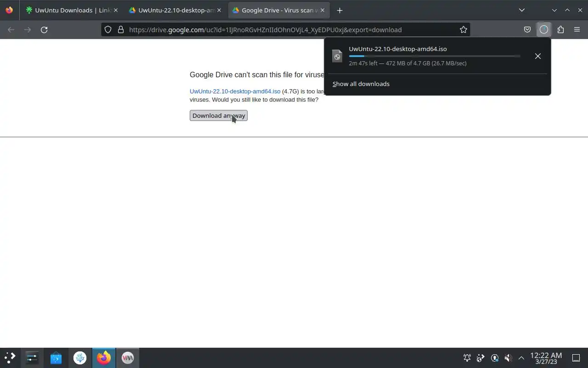The image size is (588, 368).
Task: Click Show Desktop button in panel
Action: click(x=576, y=357)
